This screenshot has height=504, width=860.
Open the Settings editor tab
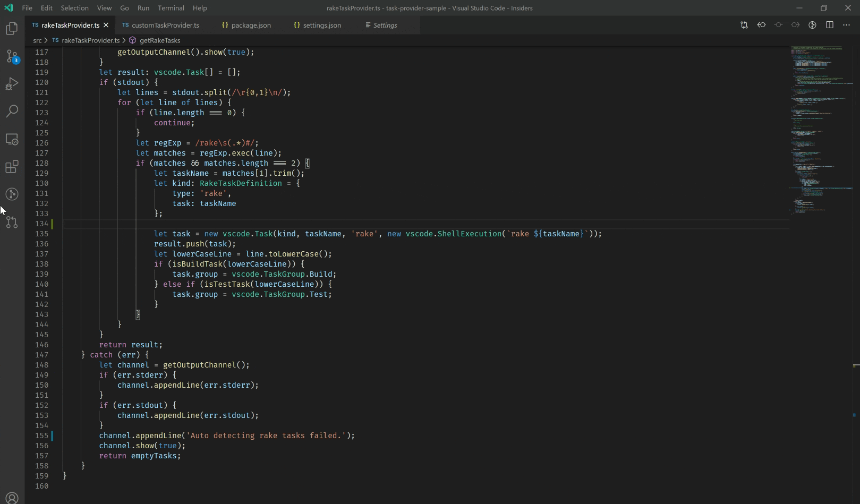pyautogui.click(x=384, y=25)
